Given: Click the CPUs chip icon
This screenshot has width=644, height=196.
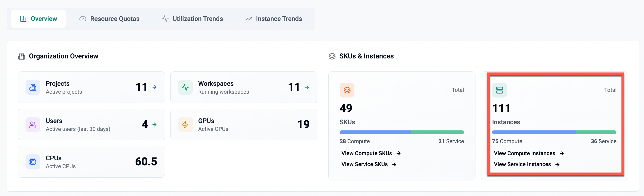Looking at the screenshot, I should 33,162.
